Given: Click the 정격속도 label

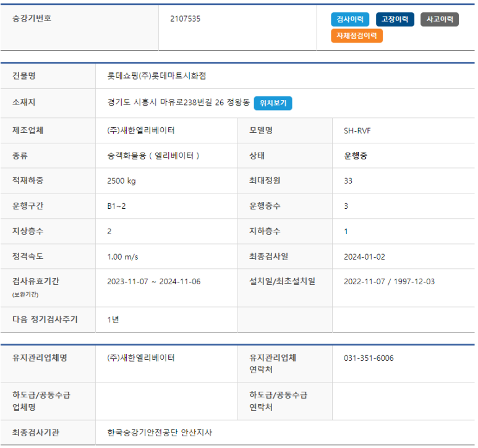Looking at the screenshot, I should pos(28,256).
